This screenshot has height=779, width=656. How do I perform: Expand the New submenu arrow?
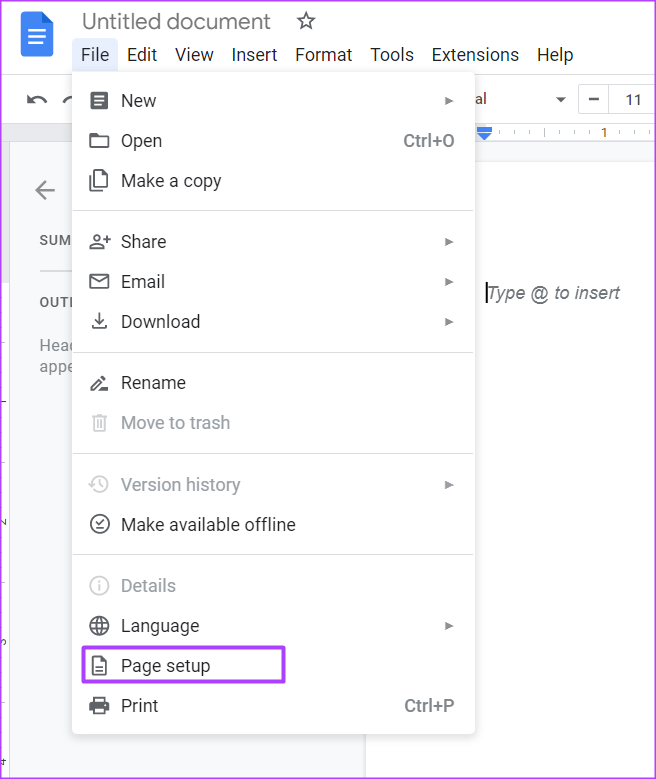[449, 101]
